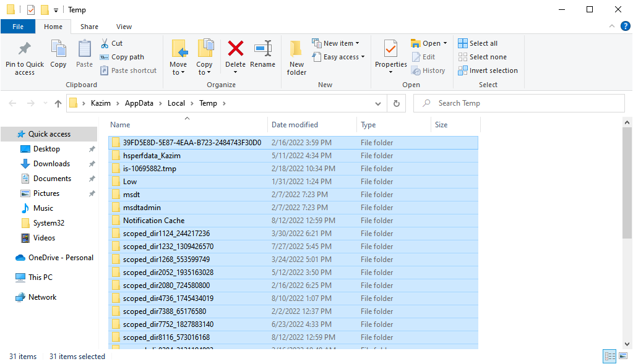Select the Notification Cache folder
633x364 pixels.
click(x=293, y=221)
